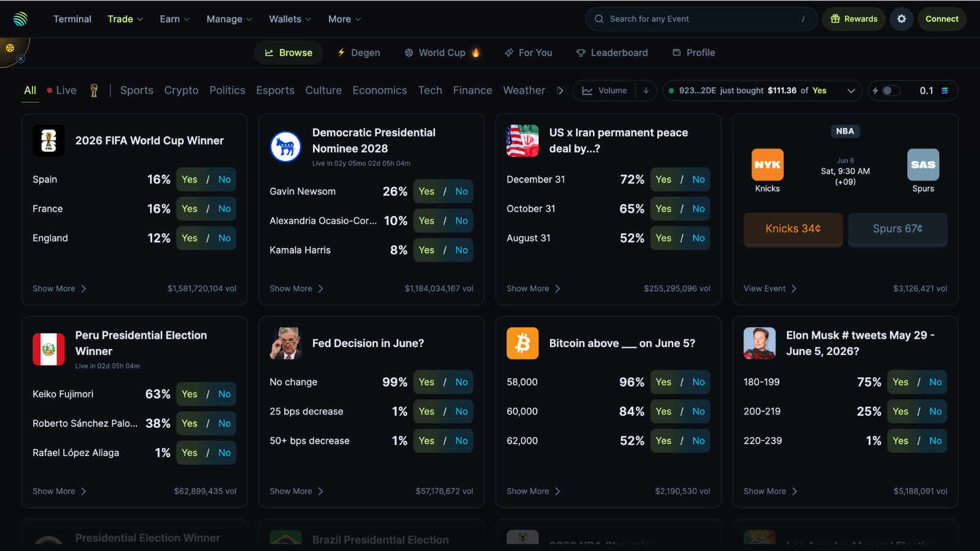980x551 pixels.
Task: Open the Manage dropdown menu
Action: [229, 19]
